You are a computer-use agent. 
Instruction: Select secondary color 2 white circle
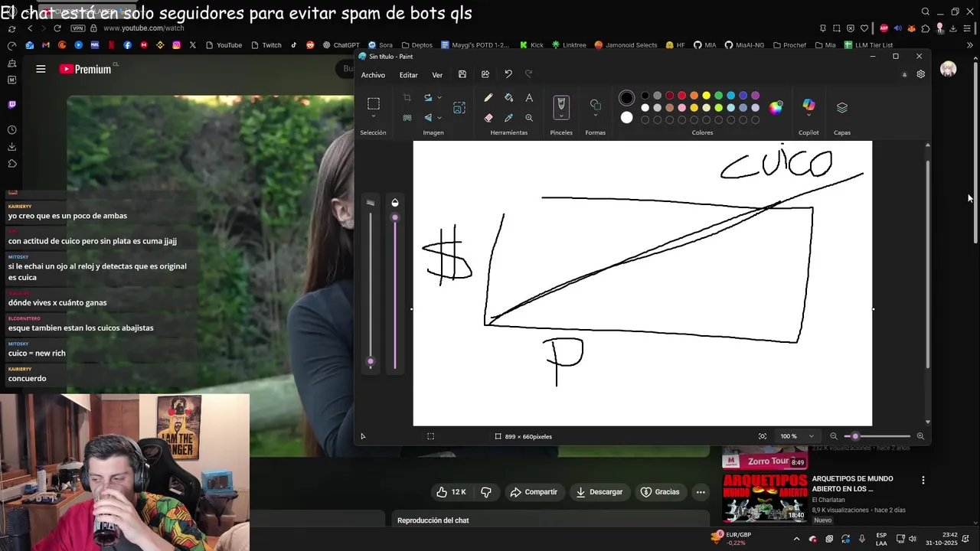[626, 117]
